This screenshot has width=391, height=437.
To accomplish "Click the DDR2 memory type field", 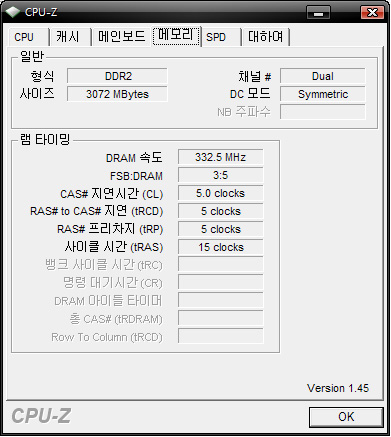I will [117, 76].
